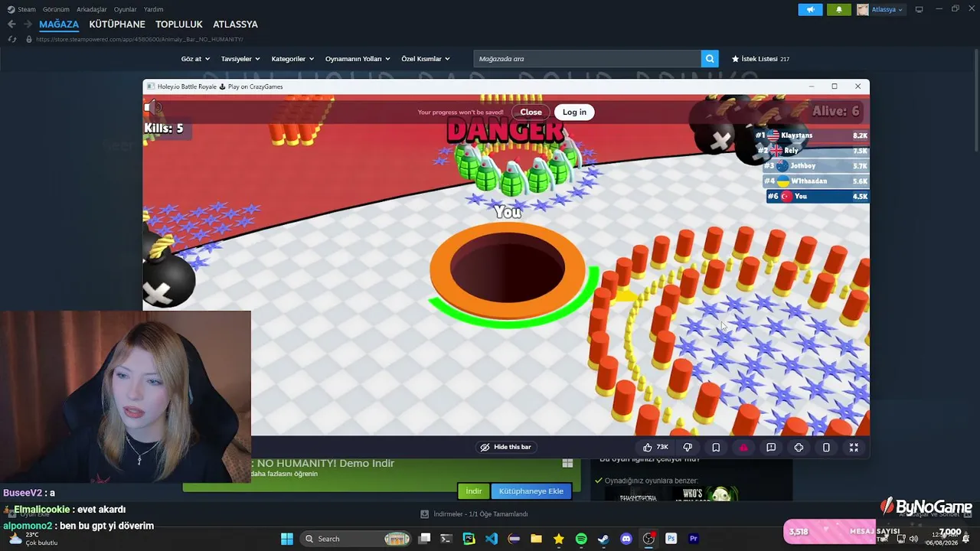
Task: Click the taskbar volume speaker icon
Action: point(913,539)
